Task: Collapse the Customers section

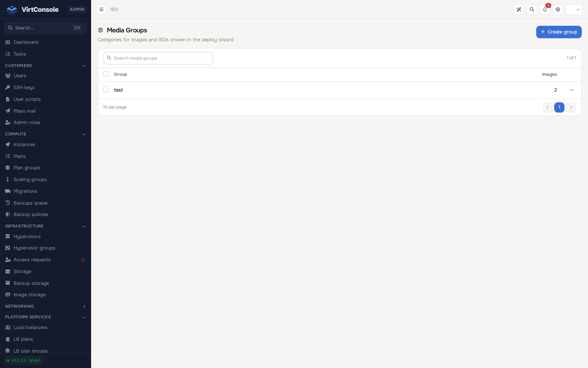Action: (x=84, y=66)
